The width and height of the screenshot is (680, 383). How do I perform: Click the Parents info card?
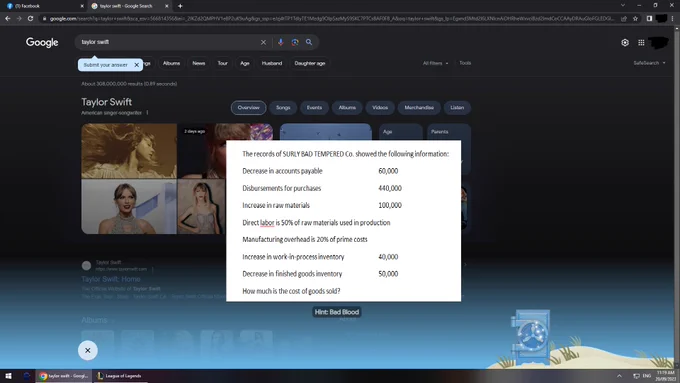click(449, 132)
